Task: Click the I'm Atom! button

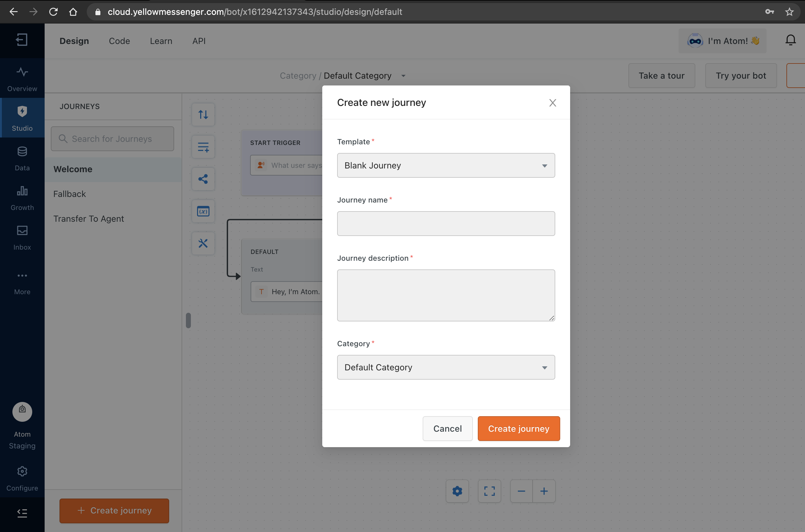Action: pyautogui.click(x=722, y=41)
